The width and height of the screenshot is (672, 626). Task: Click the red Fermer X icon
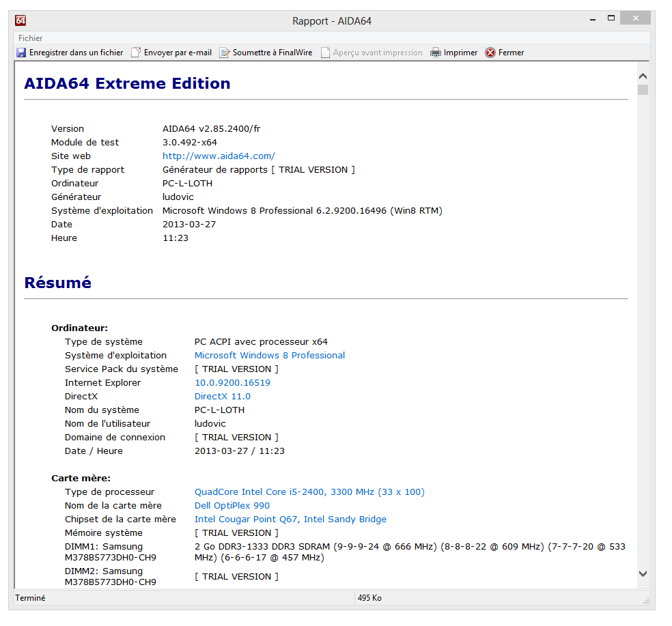[x=490, y=53]
